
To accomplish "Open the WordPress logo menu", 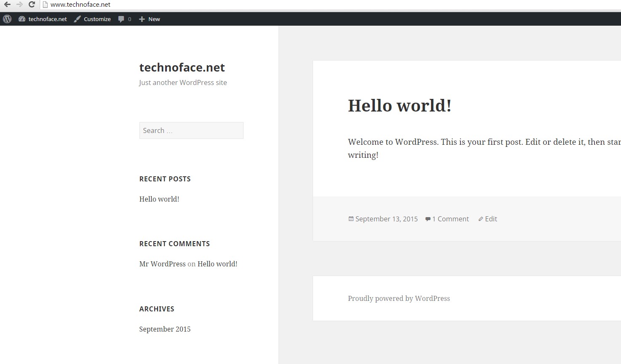I will click(7, 19).
